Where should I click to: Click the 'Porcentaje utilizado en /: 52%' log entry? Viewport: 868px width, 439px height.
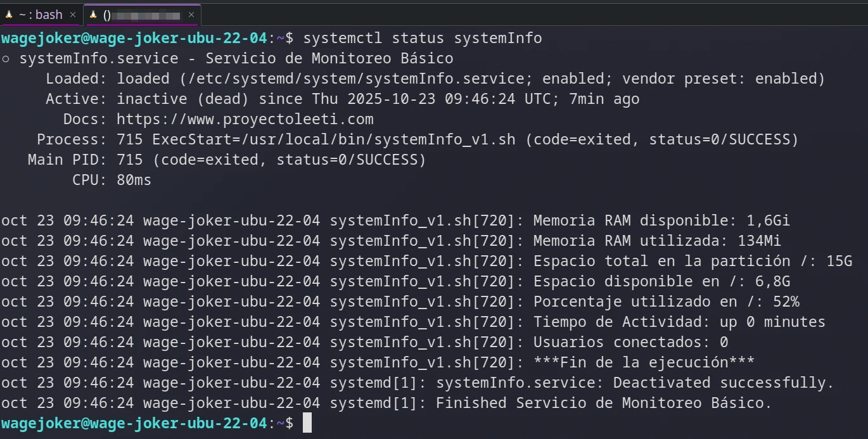click(x=666, y=302)
